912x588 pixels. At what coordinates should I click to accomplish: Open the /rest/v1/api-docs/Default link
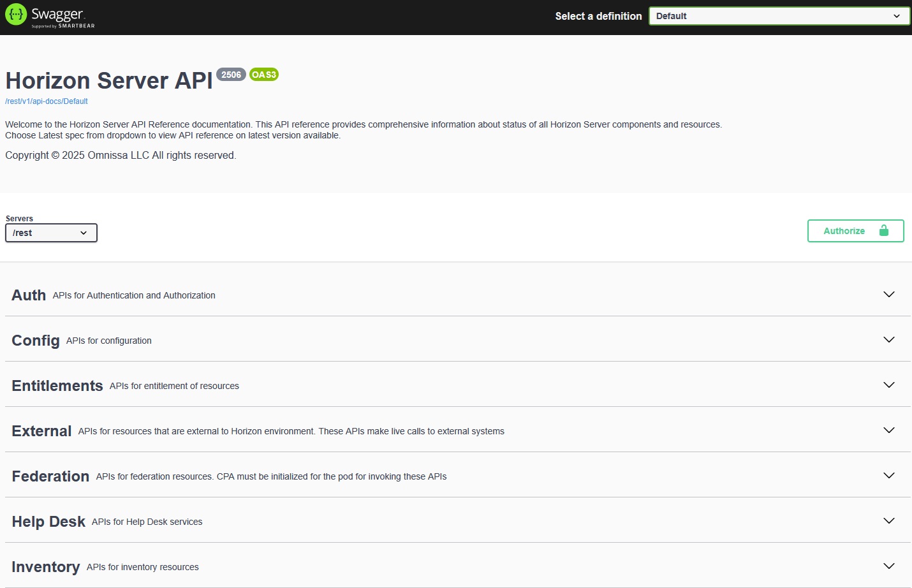(47, 101)
